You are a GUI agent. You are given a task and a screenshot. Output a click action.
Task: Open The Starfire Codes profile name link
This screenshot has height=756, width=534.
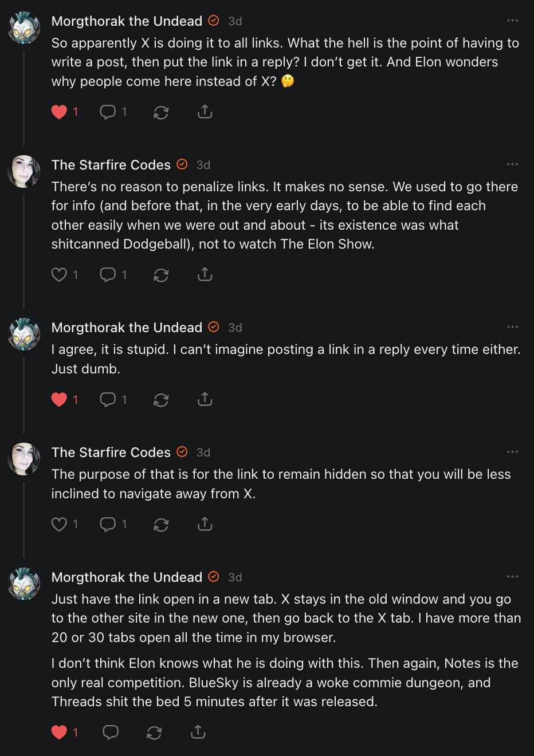click(111, 165)
